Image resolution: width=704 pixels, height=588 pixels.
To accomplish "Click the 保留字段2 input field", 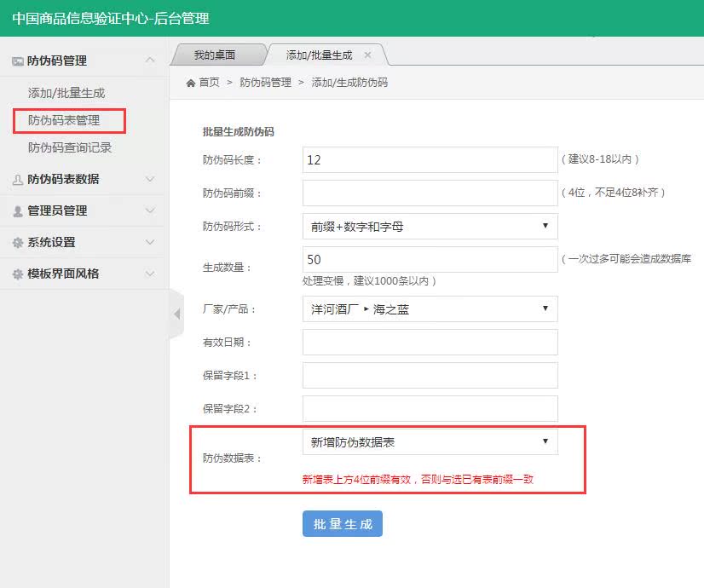I will coord(430,408).
